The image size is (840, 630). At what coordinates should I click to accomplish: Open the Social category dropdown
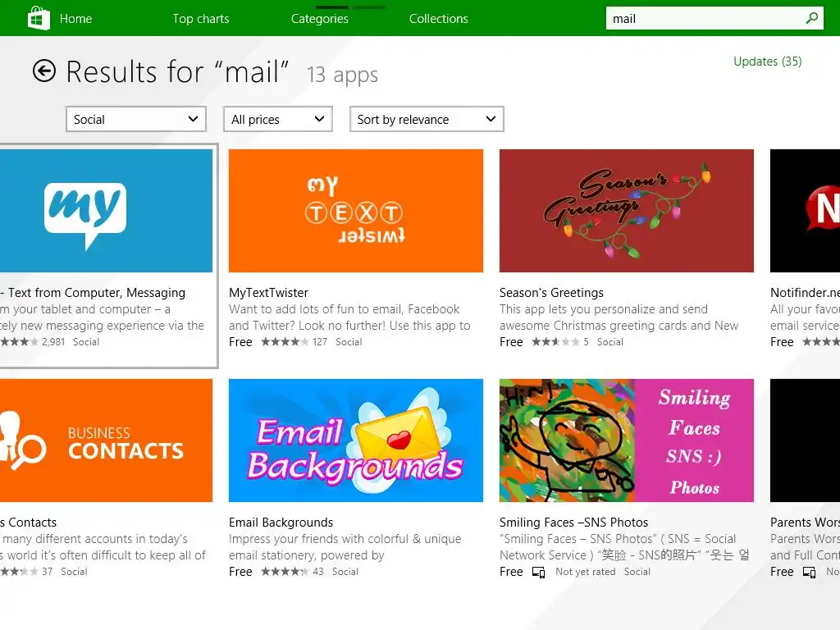[x=136, y=119]
